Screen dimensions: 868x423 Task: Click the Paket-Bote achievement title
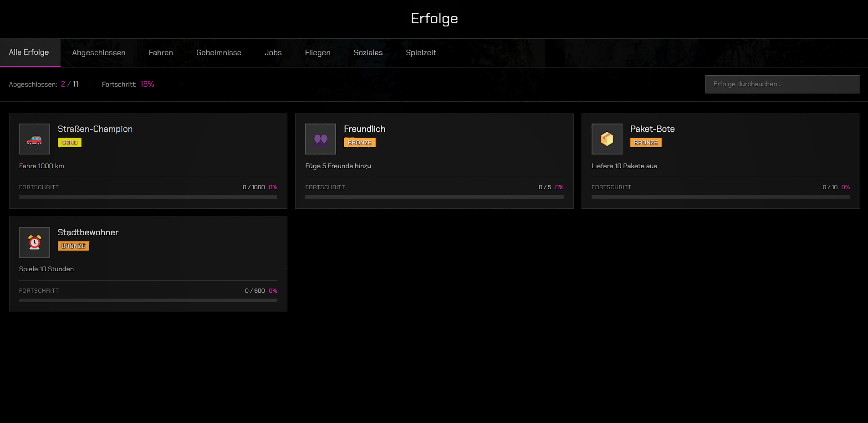pos(652,129)
